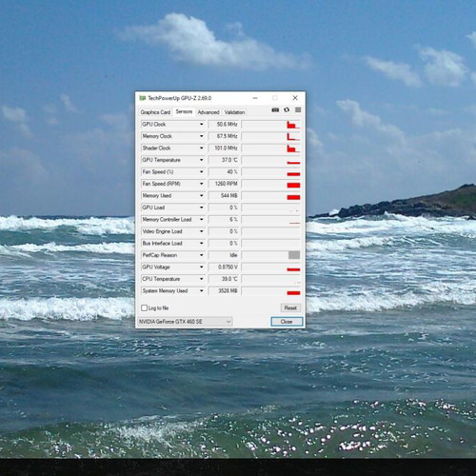Click the Reset button
The image size is (476, 476).
[290, 307]
